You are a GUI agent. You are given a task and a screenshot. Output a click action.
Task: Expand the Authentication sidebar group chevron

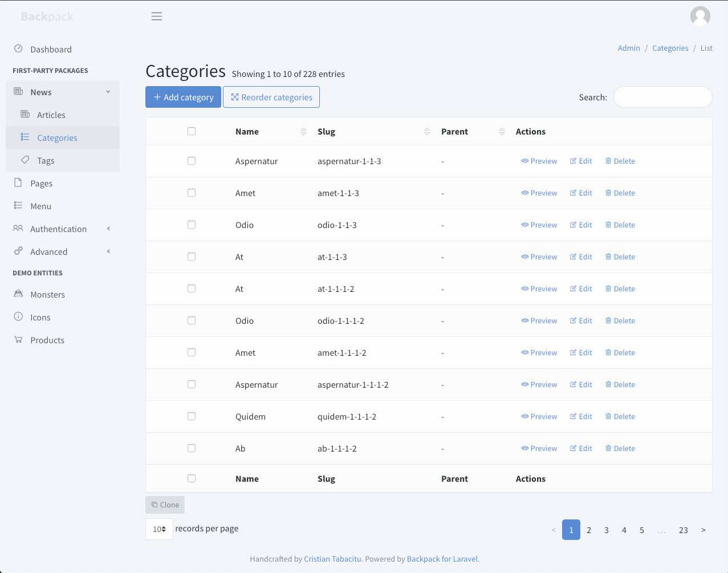[108, 229]
